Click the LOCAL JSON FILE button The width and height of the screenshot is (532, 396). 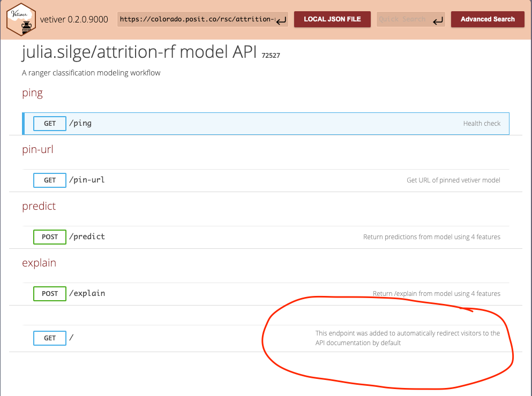click(x=332, y=19)
